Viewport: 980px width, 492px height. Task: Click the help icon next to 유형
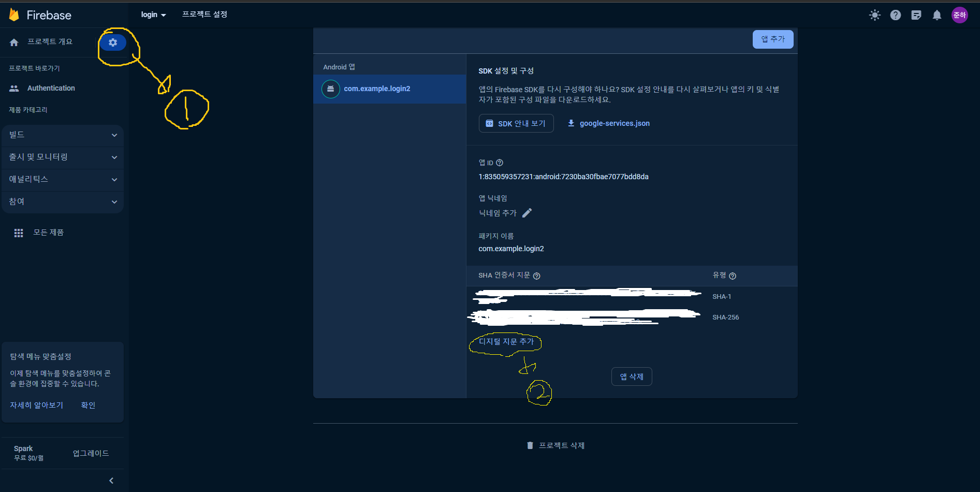click(x=733, y=276)
